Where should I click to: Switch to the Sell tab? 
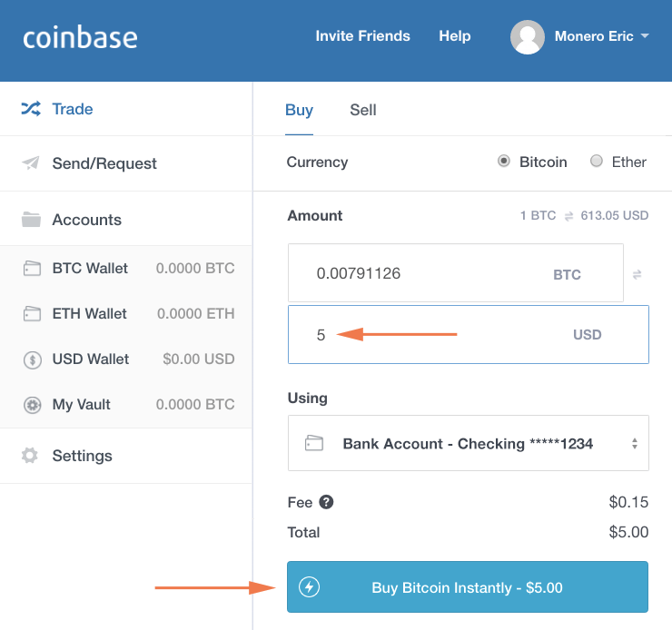[x=363, y=110]
